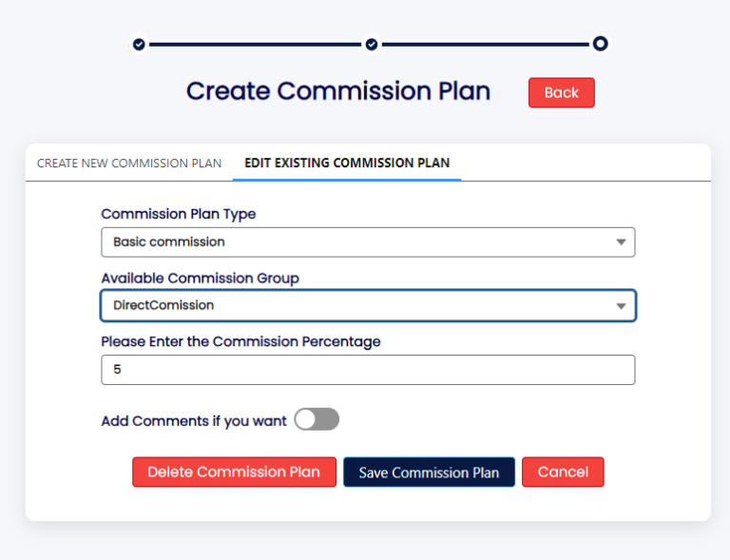The width and height of the screenshot is (730, 560).
Task: Cancel editing the commission plan
Action: (x=563, y=472)
